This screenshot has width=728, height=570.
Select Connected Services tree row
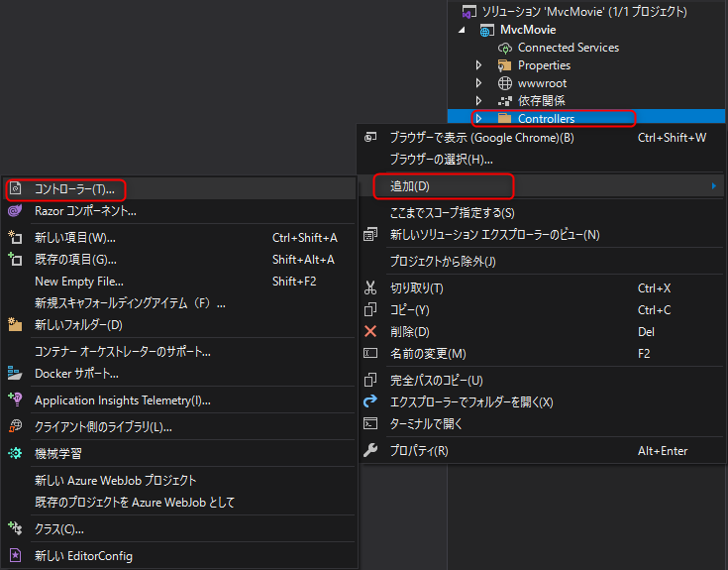(586, 48)
